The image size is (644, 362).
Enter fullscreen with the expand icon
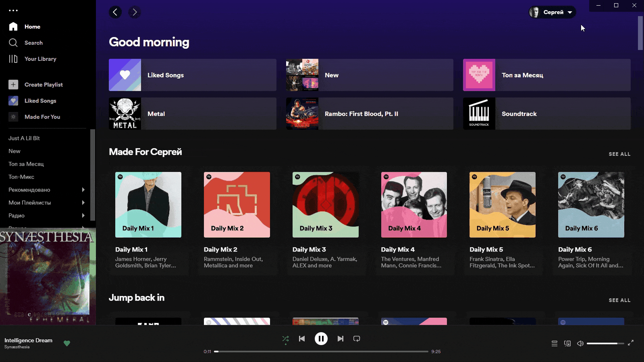coord(631,343)
